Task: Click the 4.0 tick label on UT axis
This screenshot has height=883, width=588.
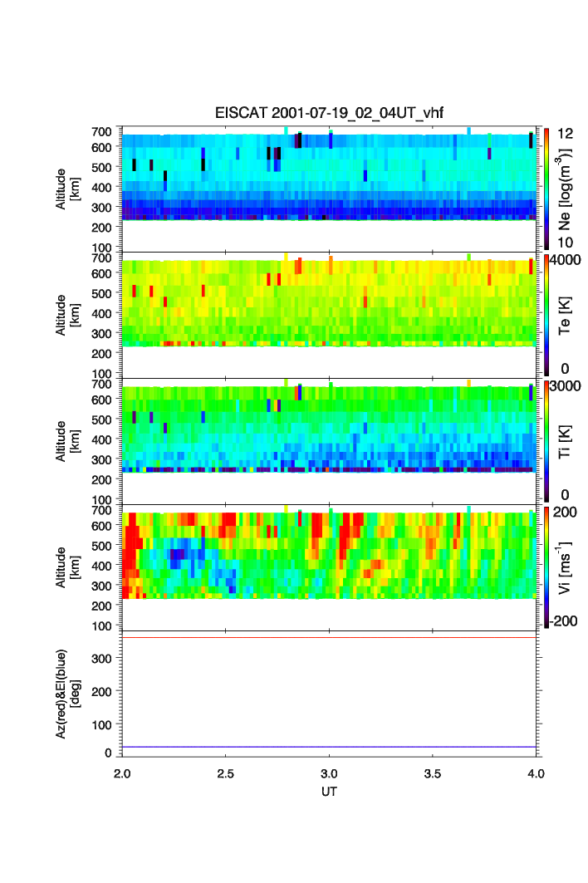Action: coord(536,773)
